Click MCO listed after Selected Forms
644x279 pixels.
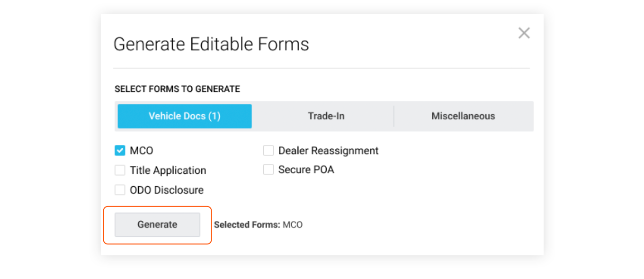click(293, 225)
